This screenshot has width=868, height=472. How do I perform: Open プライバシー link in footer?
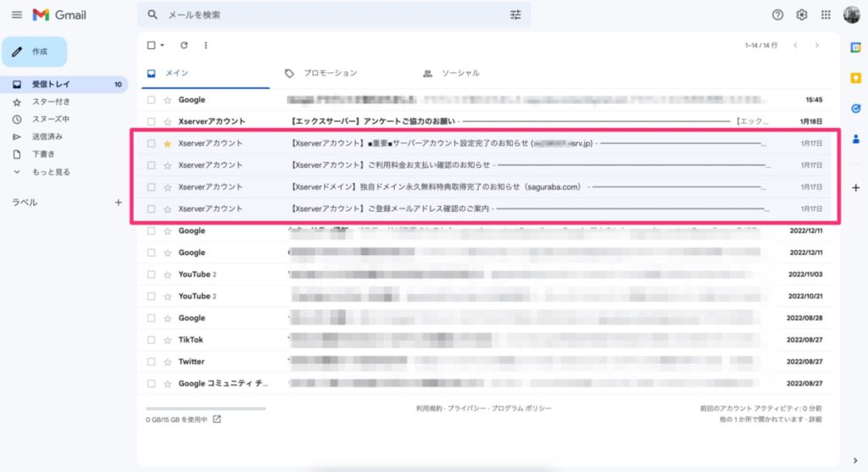pos(467,408)
